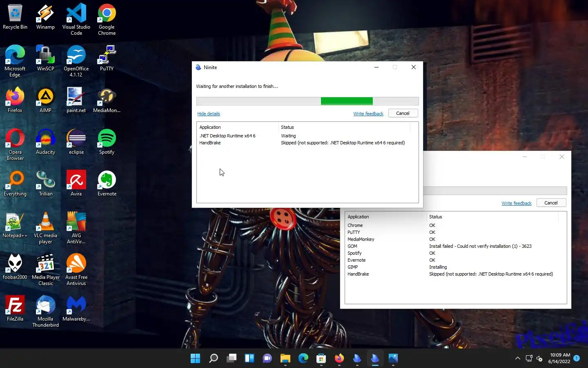Select the MediaMonkey row in background list
Viewport: 588px width, 368px height.
tap(455, 239)
